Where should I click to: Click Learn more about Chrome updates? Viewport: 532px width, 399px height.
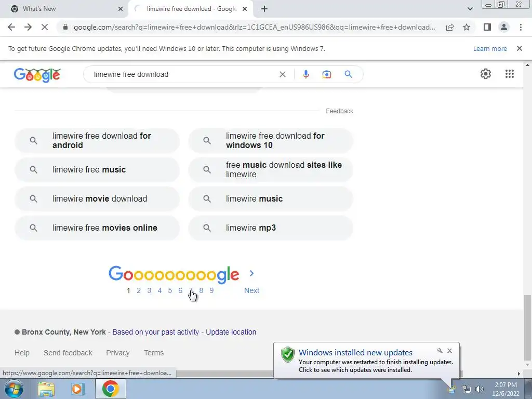click(490, 48)
